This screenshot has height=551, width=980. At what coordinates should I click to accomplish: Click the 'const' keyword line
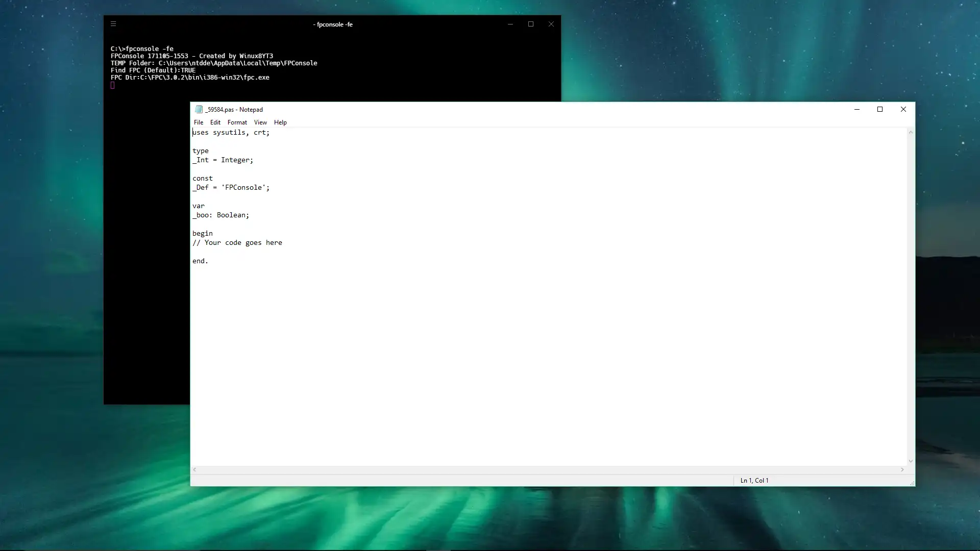coord(203,179)
